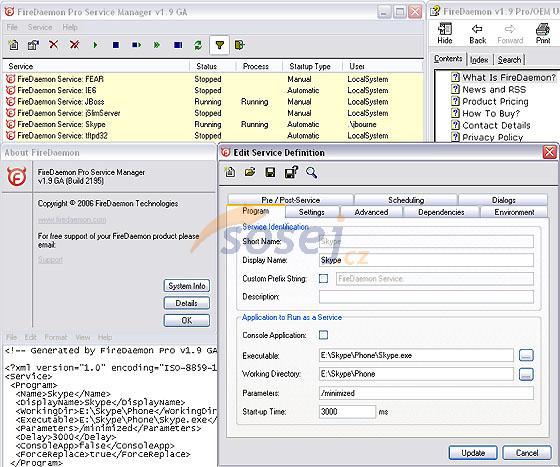Select 'FireDaemon Service: FEAR' row

pos(212,79)
